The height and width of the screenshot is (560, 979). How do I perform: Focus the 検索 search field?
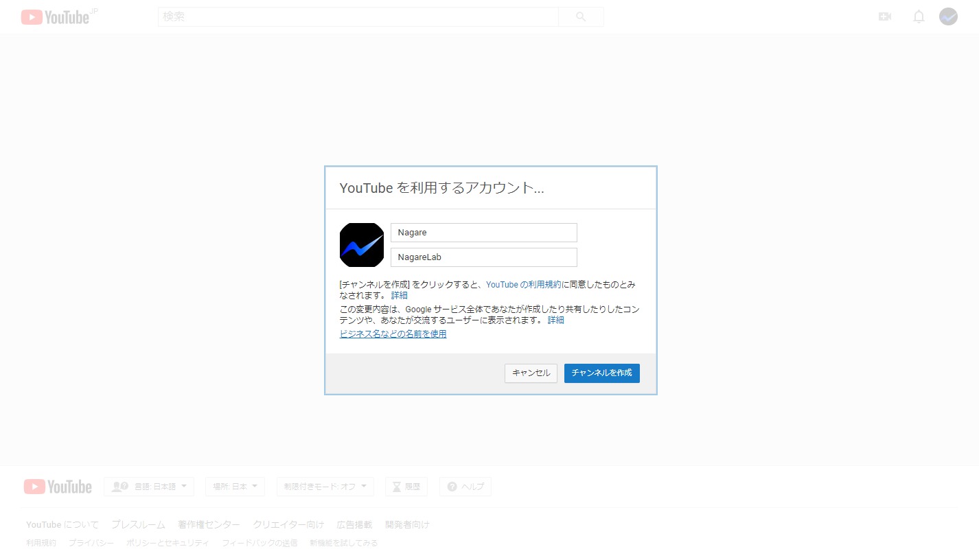[358, 17]
